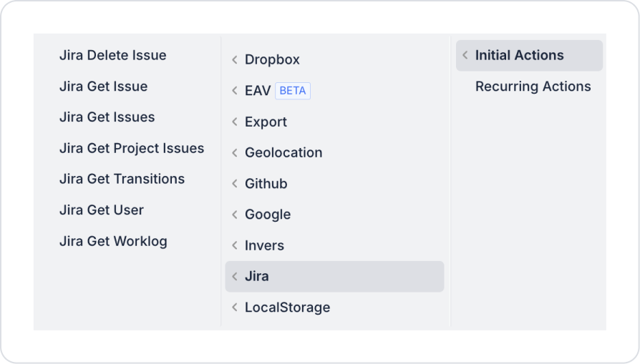The width and height of the screenshot is (640, 364).
Task: Click the chevron beside Initial Actions
Action: point(465,56)
